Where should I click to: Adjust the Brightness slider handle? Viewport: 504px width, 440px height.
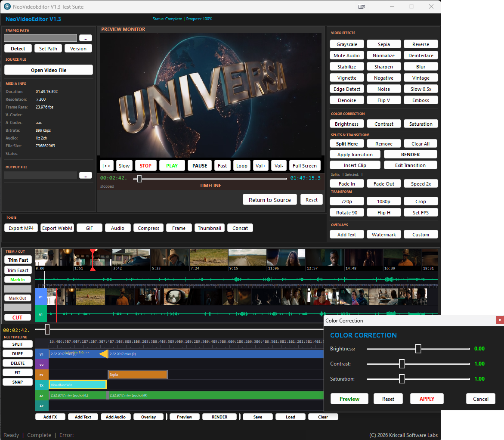tap(418, 349)
